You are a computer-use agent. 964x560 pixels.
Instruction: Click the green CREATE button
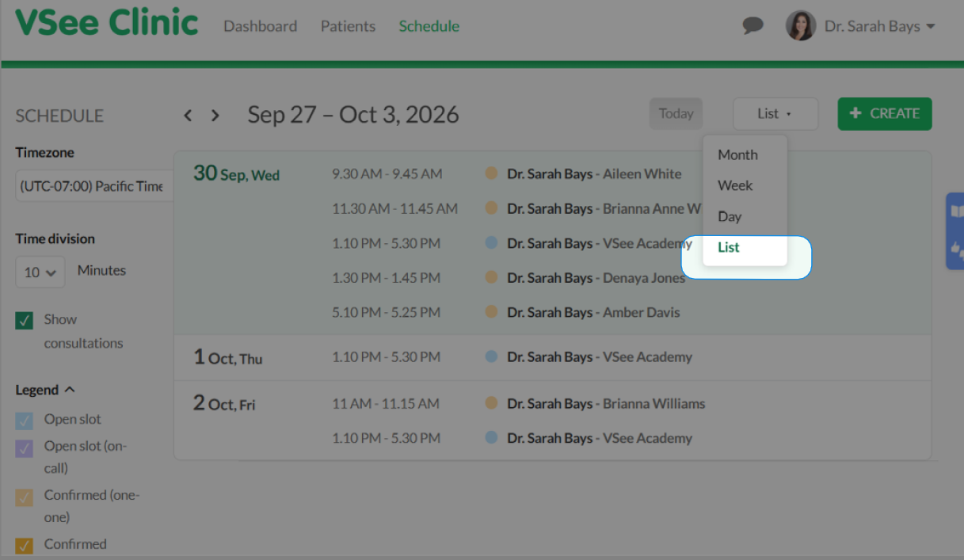click(x=885, y=114)
